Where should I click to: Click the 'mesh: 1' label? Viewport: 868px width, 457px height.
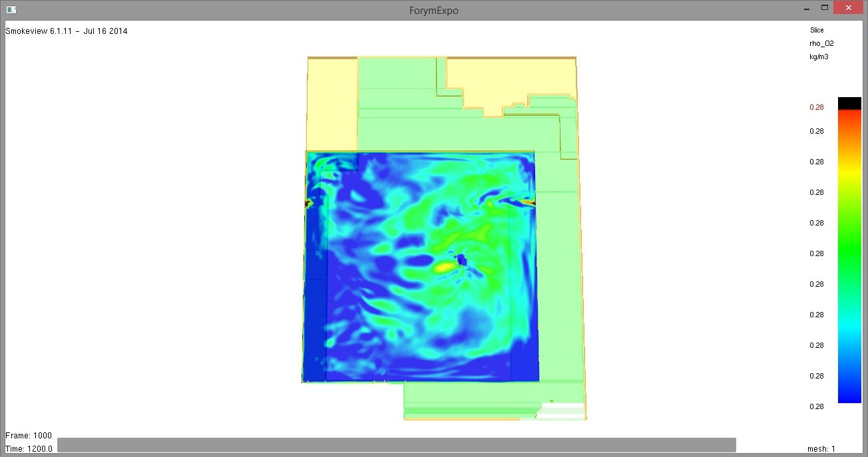coord(821,449)
